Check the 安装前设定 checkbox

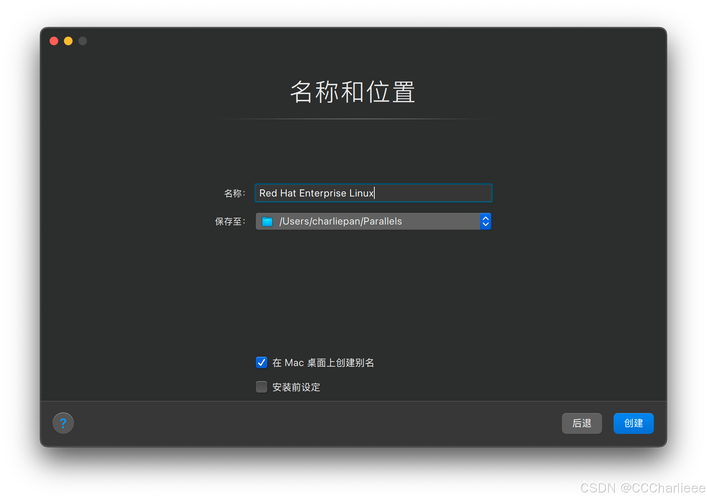(262, 387)
